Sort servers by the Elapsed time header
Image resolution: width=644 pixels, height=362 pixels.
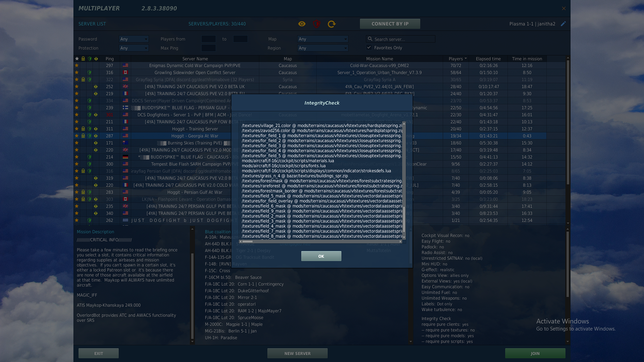click(x=488, y=59)
